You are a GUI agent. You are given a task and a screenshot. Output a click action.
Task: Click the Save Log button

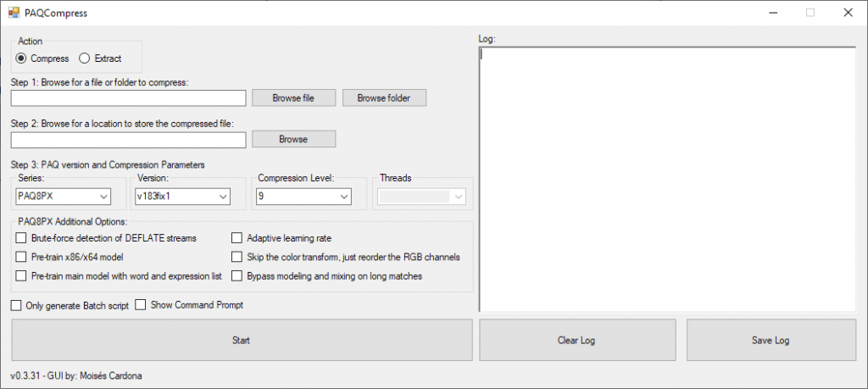coord(771,341)
